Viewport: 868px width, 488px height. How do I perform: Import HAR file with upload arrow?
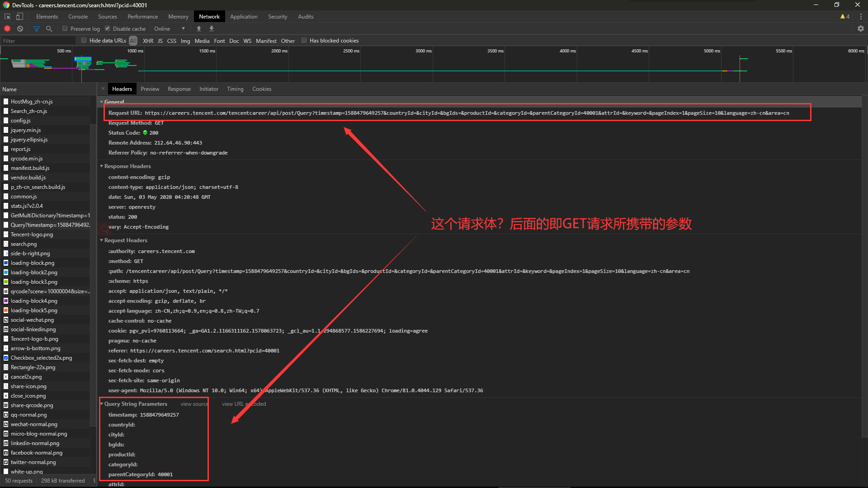(x=198, y=28)
